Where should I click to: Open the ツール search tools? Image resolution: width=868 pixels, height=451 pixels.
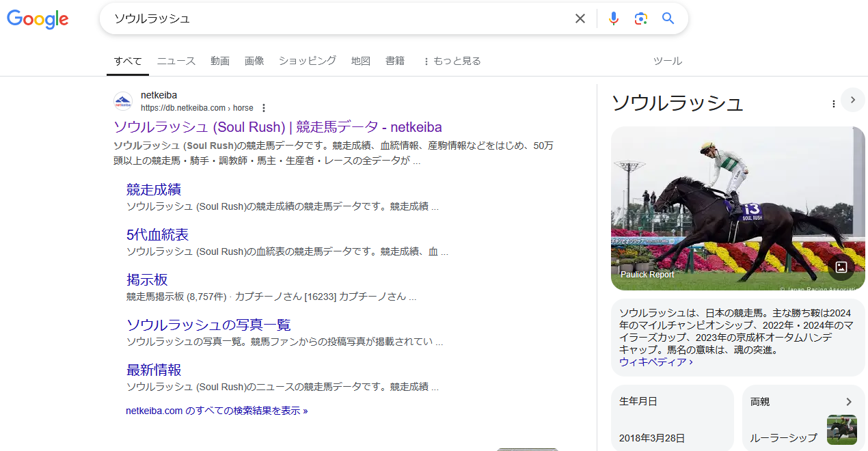[667, 61]
